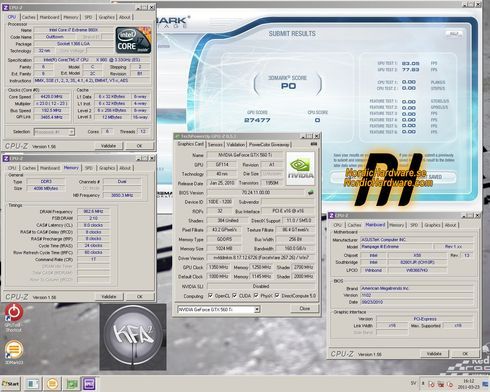
Task: Open SPD tab in CPU-Z processor window
Action: [88, 17]
